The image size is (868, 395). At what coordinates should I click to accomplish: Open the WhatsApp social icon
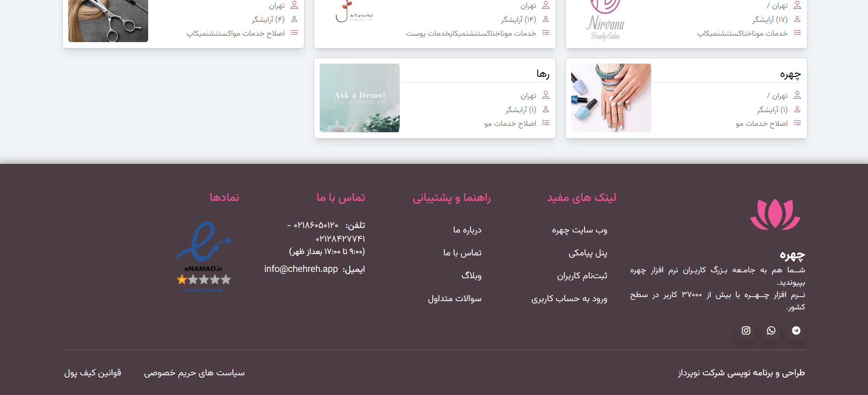point(771,330)
